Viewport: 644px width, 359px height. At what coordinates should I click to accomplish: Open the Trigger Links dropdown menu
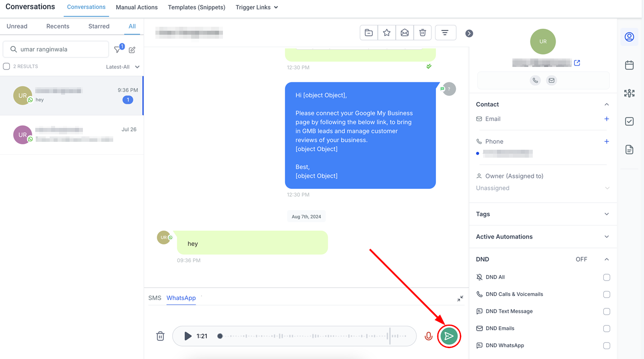point(257,7)
